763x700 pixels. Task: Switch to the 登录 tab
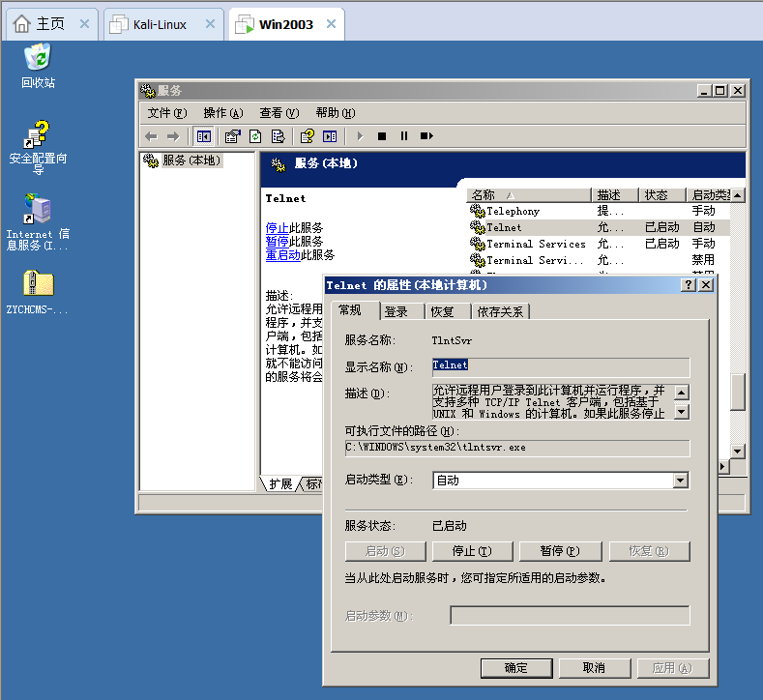(x=396, y=311)
